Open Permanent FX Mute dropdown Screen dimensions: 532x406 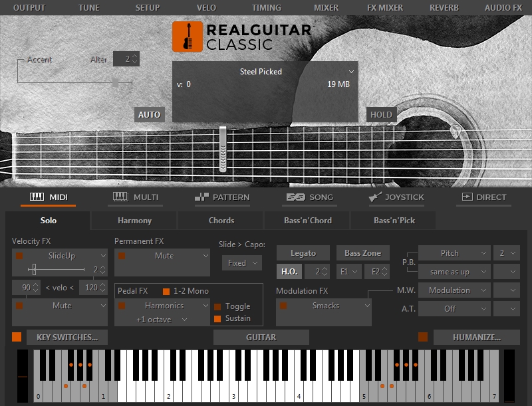[x=205, y=256]
